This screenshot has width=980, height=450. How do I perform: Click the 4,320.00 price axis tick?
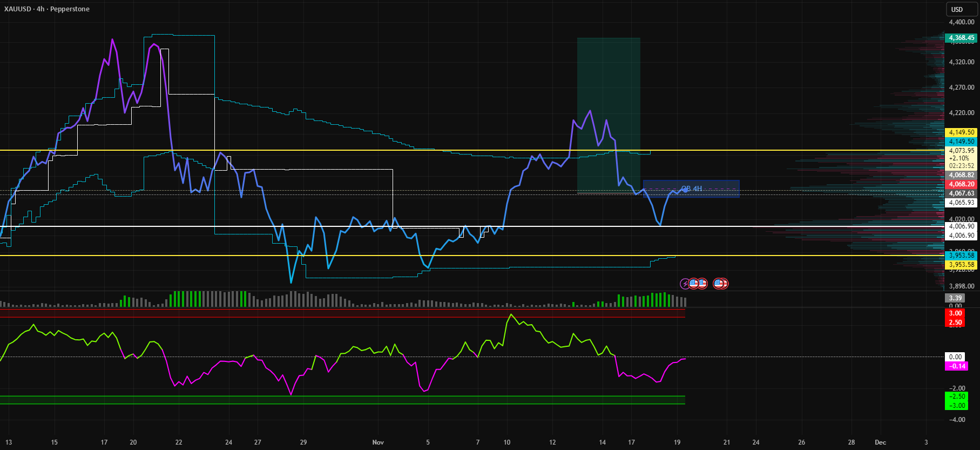(x=962, y=62)
